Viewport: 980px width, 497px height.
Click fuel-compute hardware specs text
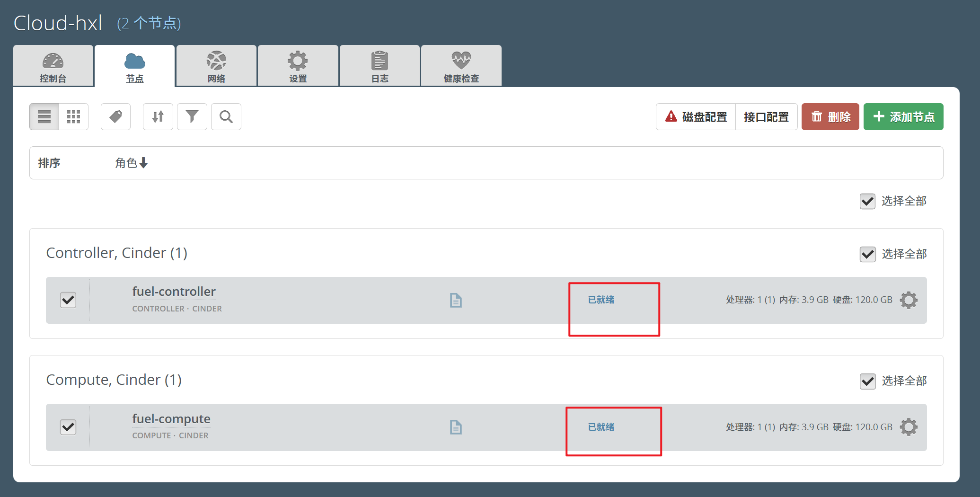[809, 427]
